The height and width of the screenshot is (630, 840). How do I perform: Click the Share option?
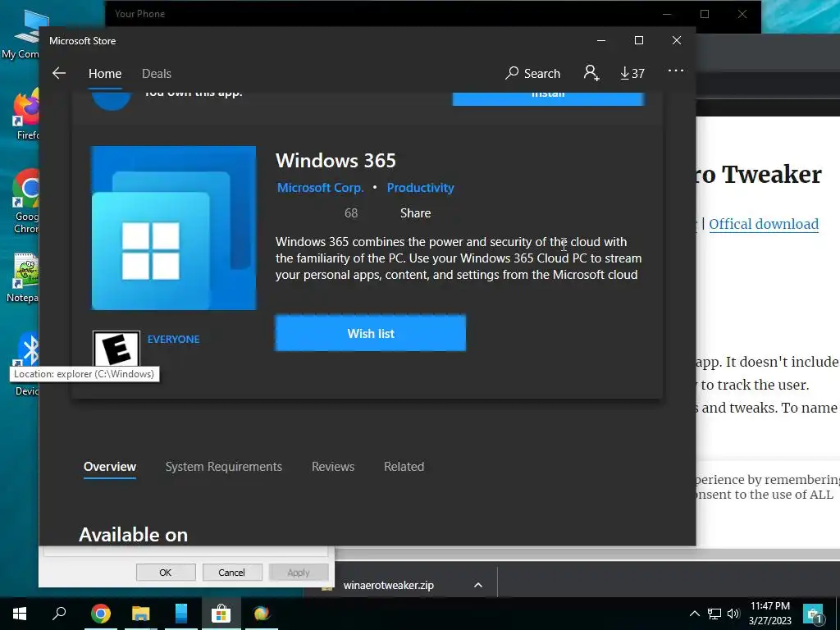click(415, 213)
